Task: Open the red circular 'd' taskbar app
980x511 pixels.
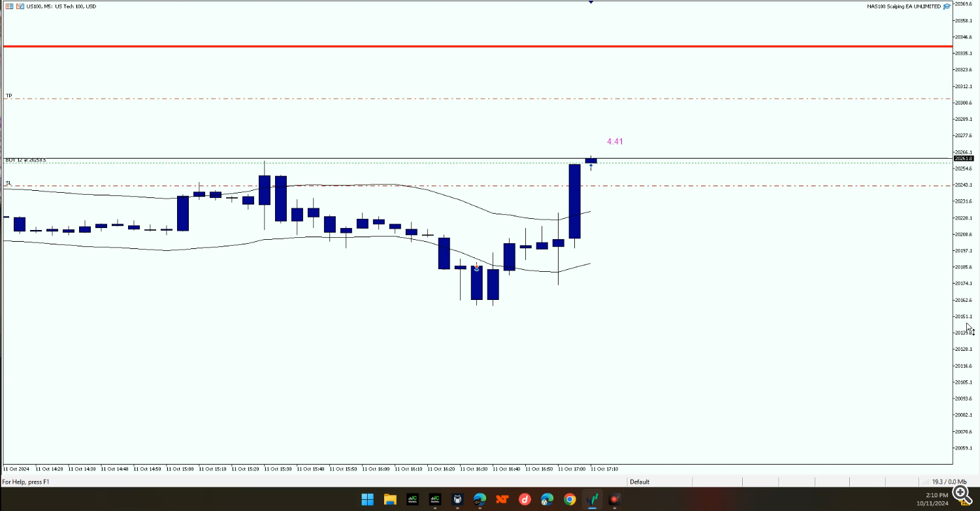Action: coord(525,500)
